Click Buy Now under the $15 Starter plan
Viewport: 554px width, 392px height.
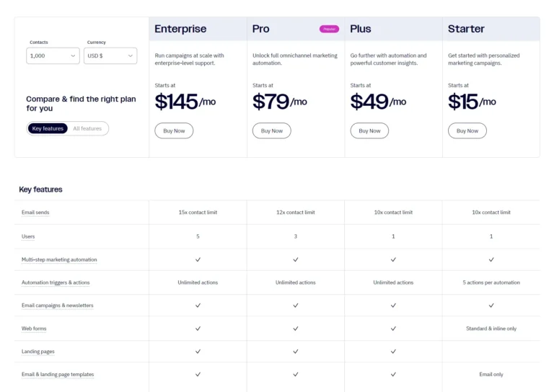[x=467, y=131]
